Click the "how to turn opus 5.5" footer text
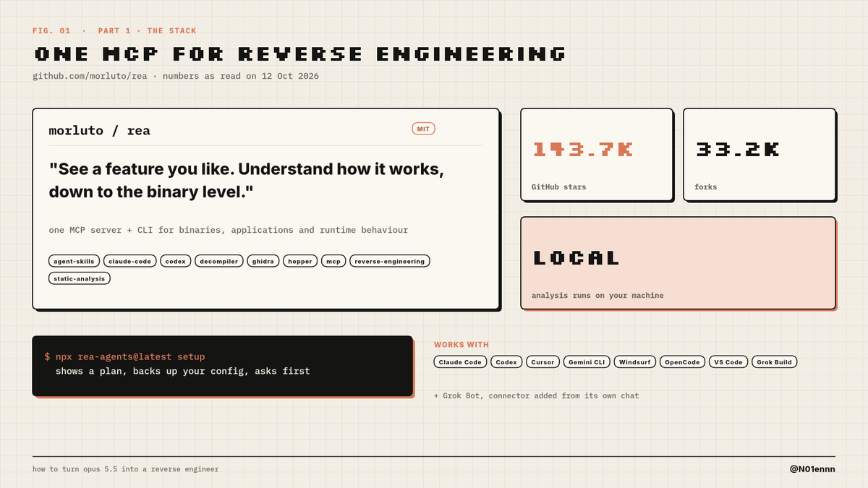This screenshot has width=868, height=488. tap(125, 469)
